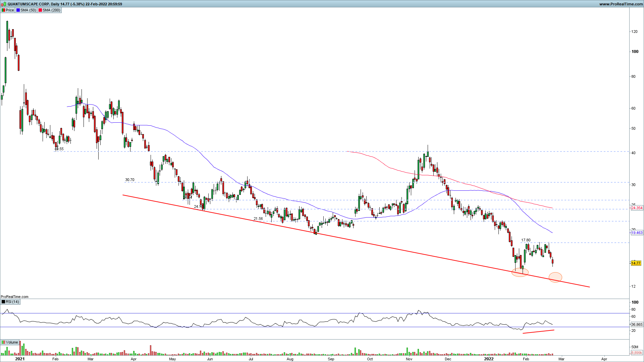Click the Price legend label
This screenshot has width=644, height=362.
click(x=10, y=10)
